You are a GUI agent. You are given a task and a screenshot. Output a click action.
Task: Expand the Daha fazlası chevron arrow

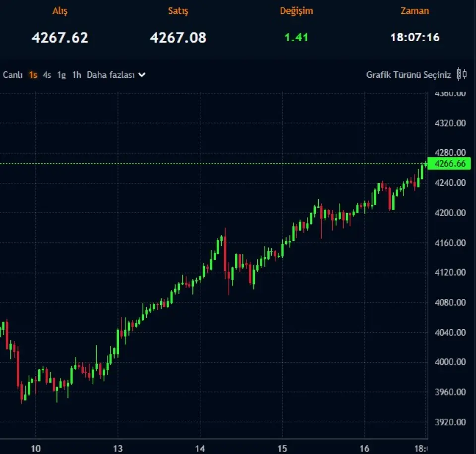142,75
